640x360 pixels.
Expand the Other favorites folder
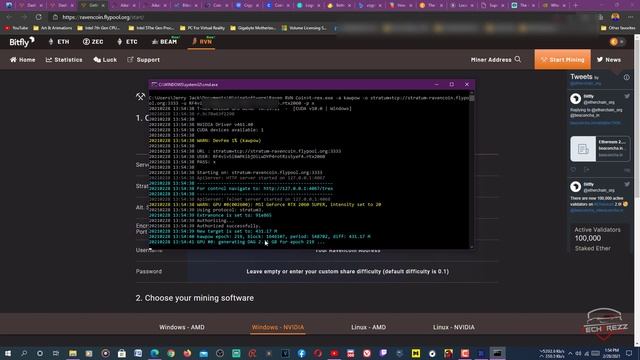(x=618, y=28)
